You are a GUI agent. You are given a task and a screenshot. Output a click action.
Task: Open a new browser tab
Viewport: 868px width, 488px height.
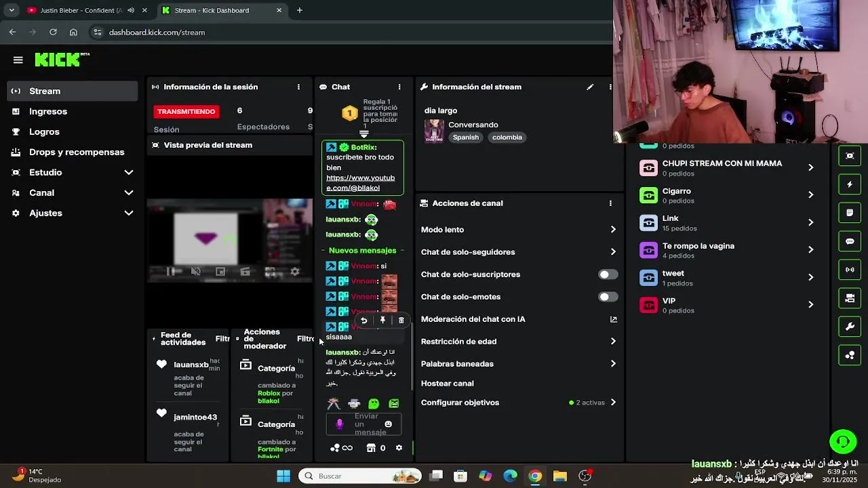(299, 10)
